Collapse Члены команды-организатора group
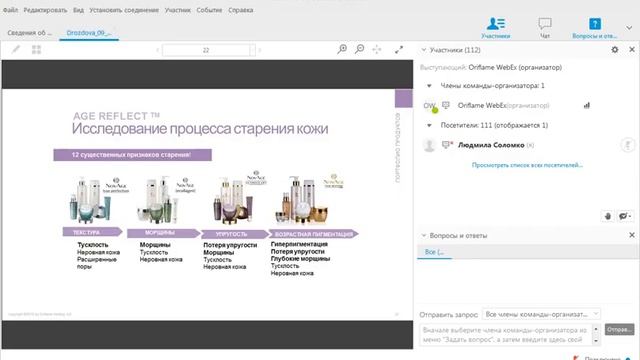The width and height of the screenshot is (640, 360). [x=429, y=86]
